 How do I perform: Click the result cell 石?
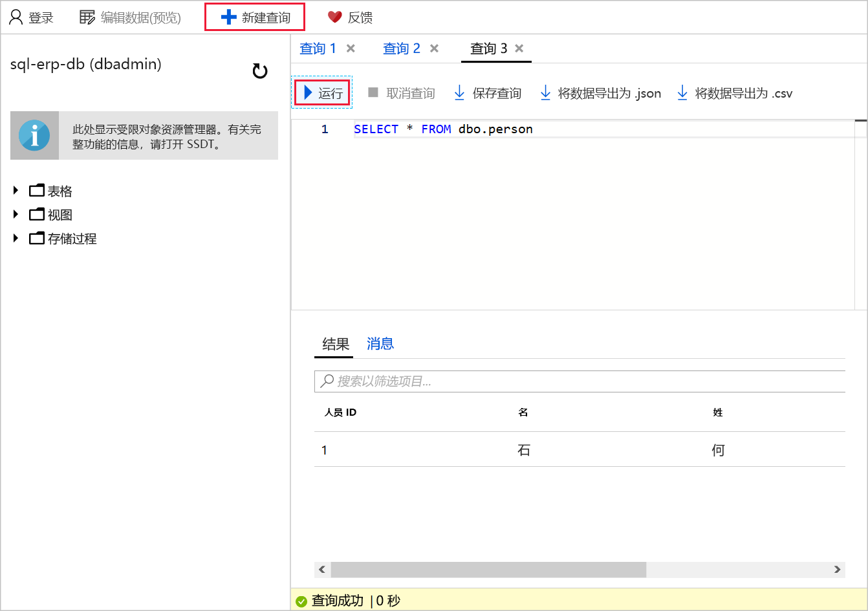coord(524,450)
